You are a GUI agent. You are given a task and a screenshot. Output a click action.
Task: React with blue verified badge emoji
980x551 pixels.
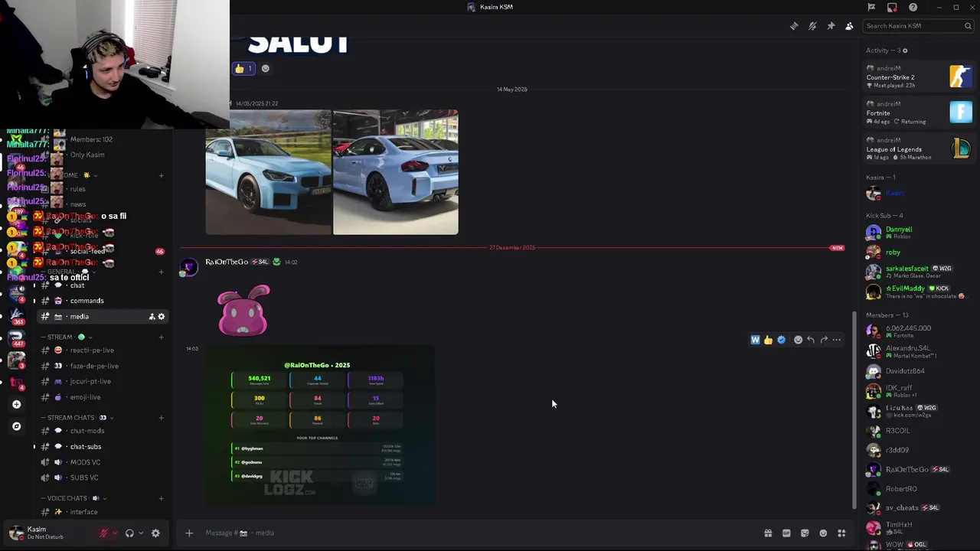tap(781, 340)
